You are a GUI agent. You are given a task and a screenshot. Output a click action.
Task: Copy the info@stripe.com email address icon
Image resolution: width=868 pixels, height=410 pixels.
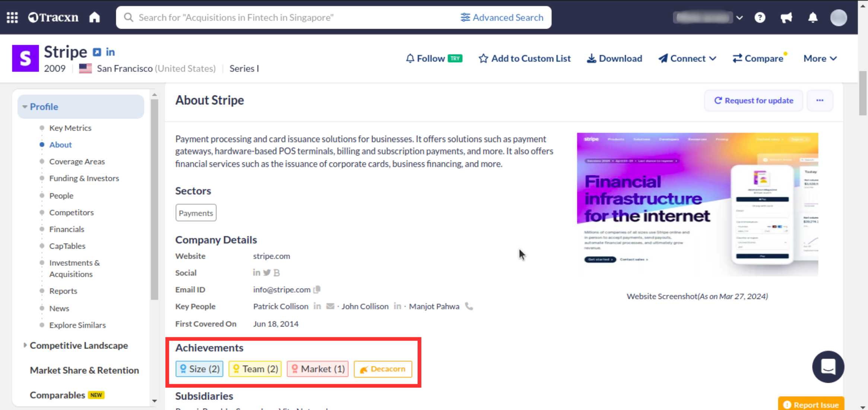tap(317, 290)
